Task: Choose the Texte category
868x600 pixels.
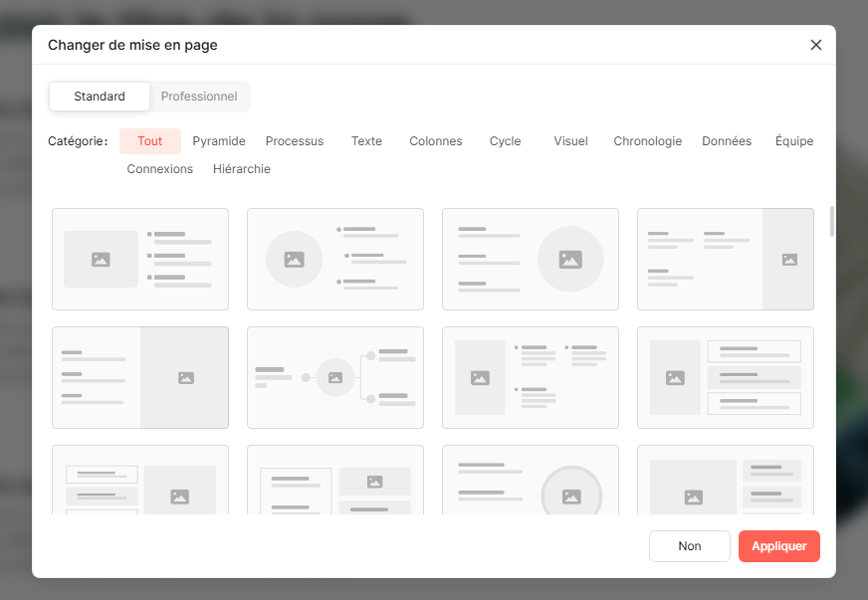Action: (x=366, y=141)
